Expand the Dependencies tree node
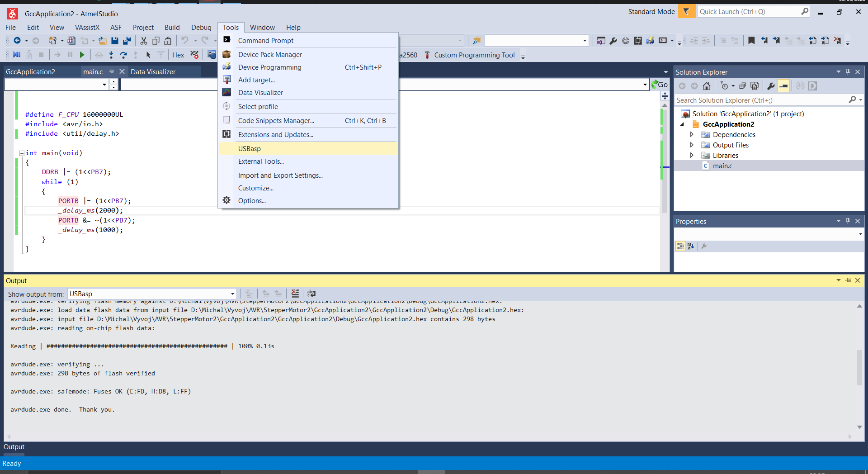868x474 pixels. coord(692,134)
